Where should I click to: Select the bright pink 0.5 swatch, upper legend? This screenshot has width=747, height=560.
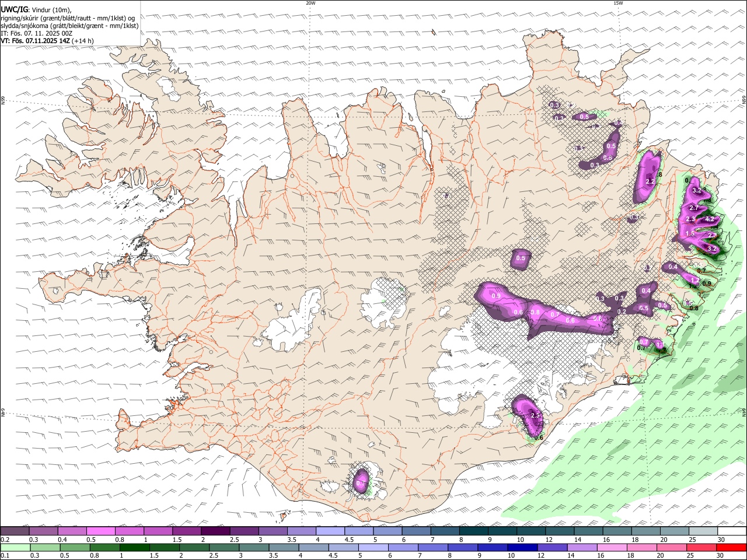coord(100,531)
